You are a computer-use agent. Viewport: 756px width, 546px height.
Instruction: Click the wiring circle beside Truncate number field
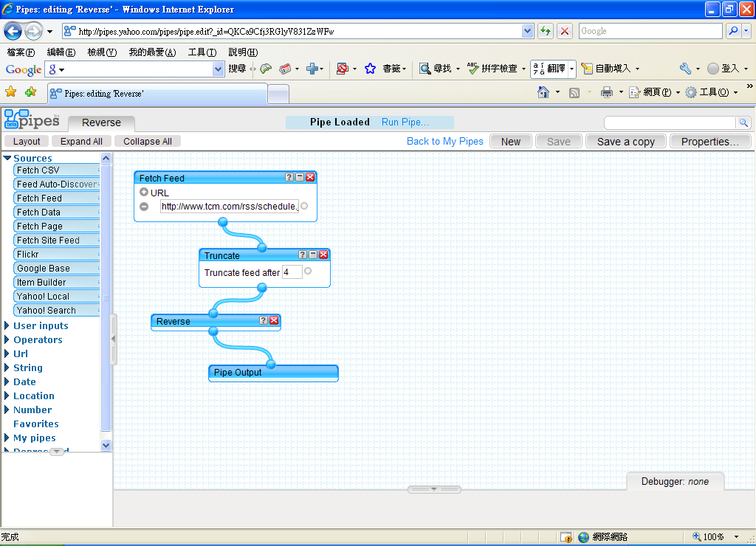(308, 272)
